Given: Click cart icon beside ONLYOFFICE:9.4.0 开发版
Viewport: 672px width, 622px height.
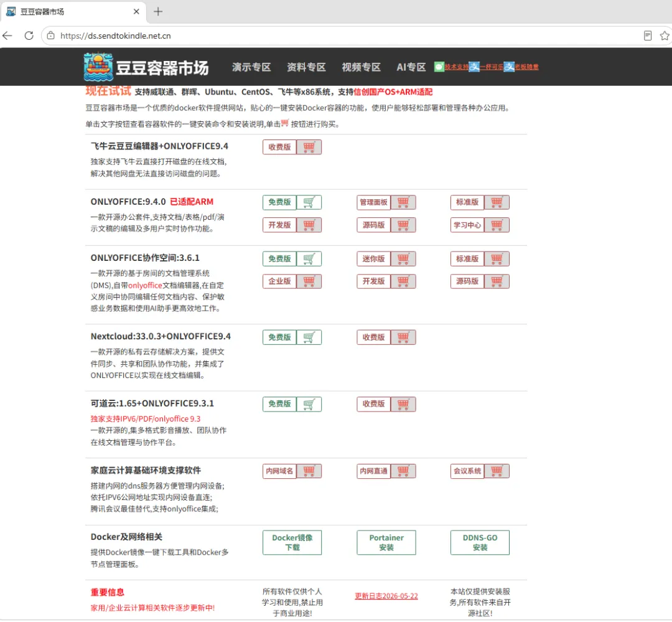Looking at the screenshot, I should 309,225.
